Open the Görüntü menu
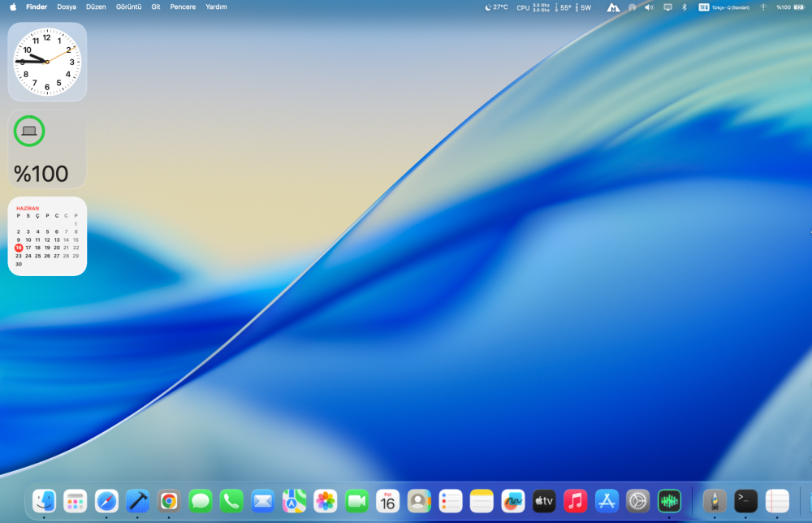Image resolution: width=812 pixels, height=523 pixels. 128,7
